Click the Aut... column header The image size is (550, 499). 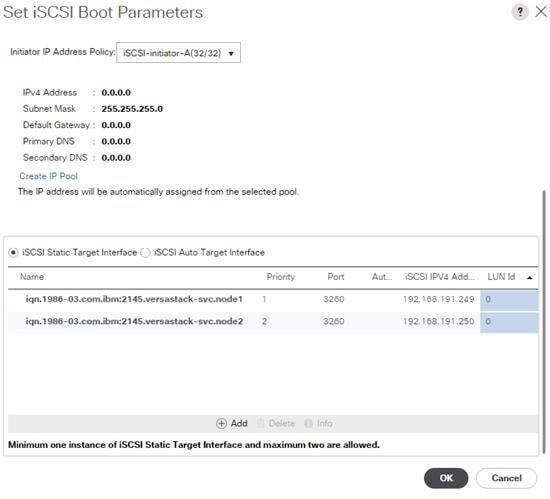(382, 277)
